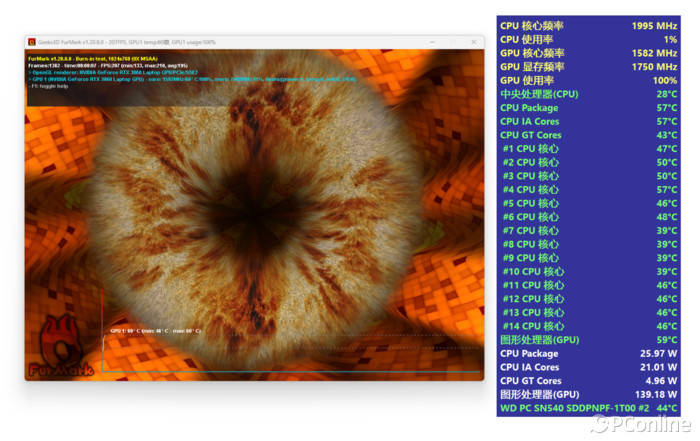The height and width of the screenshot is (441, 700).
Task: Select '#2 CPU 核心' temperature row
Action: pos(588,162)
